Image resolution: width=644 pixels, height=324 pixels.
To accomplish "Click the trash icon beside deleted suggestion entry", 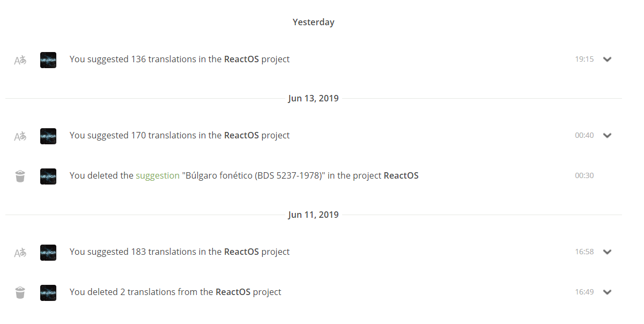I will pos(20,176).
